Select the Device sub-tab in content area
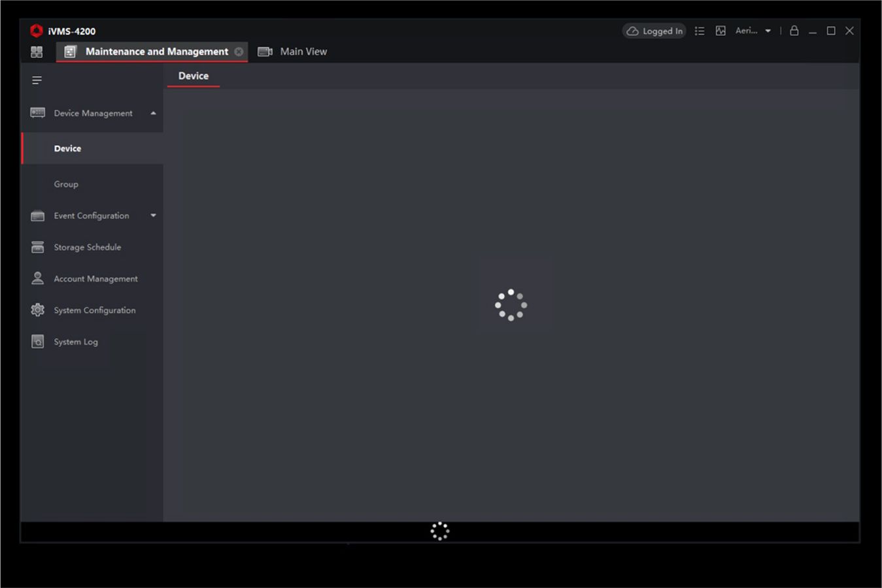The height and width of the screenshot is (588, 882). pyautogui.click(x=194, y=76)
